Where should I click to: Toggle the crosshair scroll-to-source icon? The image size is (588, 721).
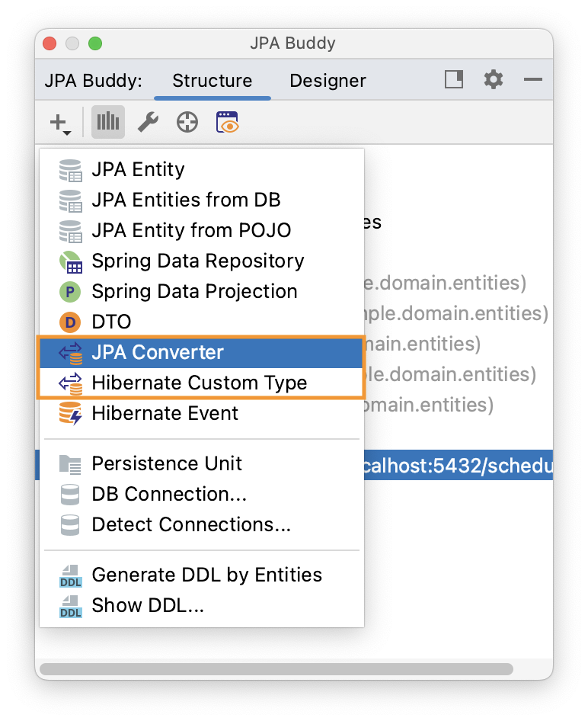click(x=187, y=122)
